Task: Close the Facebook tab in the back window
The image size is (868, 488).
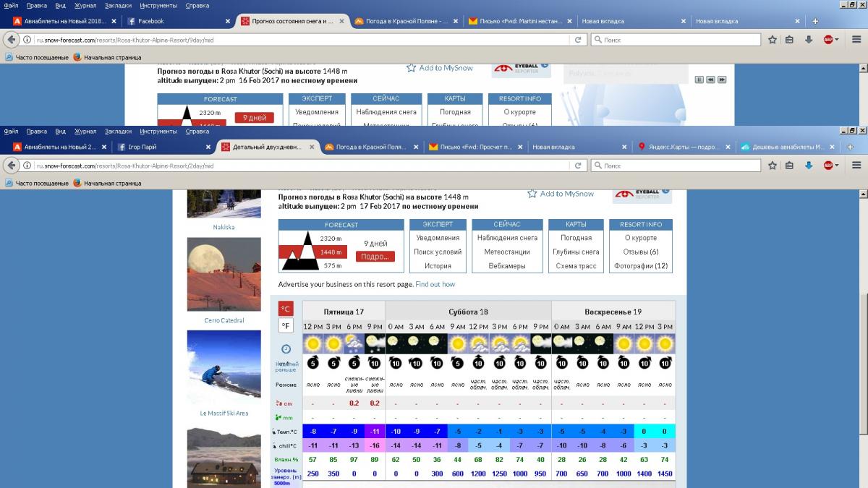Action: click(226, 21)
